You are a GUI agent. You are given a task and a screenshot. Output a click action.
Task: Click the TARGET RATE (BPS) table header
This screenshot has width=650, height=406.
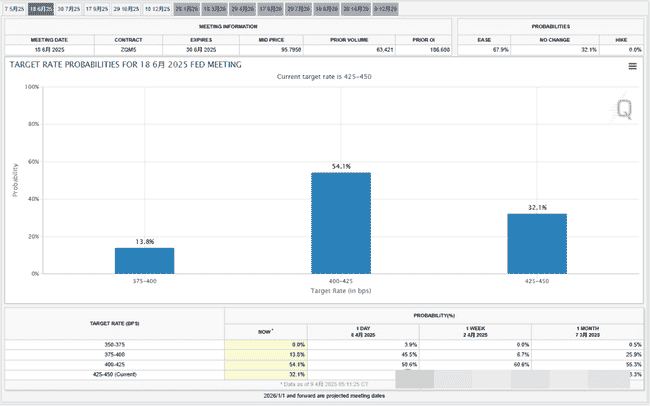click(114, 325)
